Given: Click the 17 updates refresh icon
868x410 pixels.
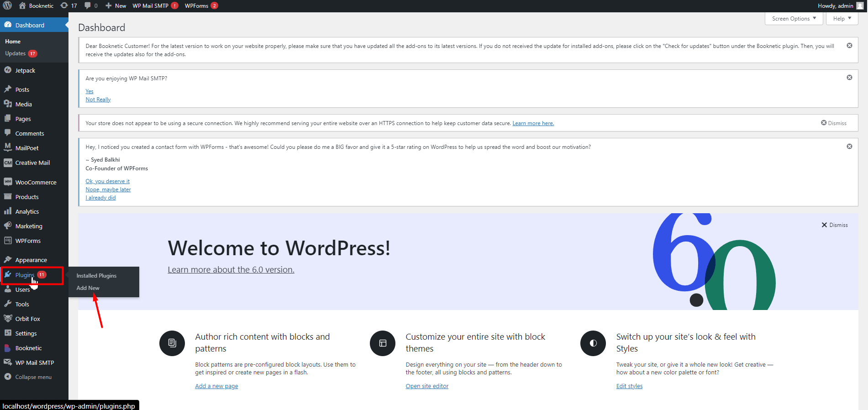Looking at the screenshot, I should [64, 5].
